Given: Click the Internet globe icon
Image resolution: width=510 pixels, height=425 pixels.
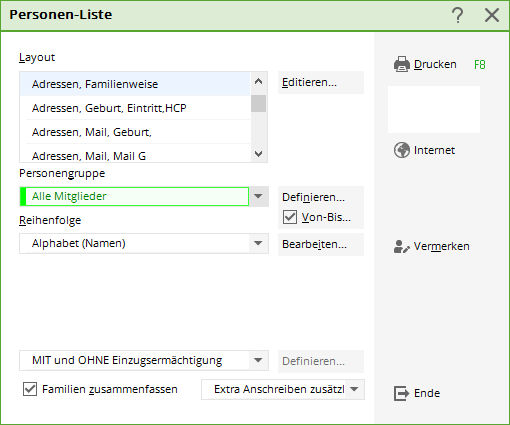Looking at the screenshot, I should pos(402,150).
